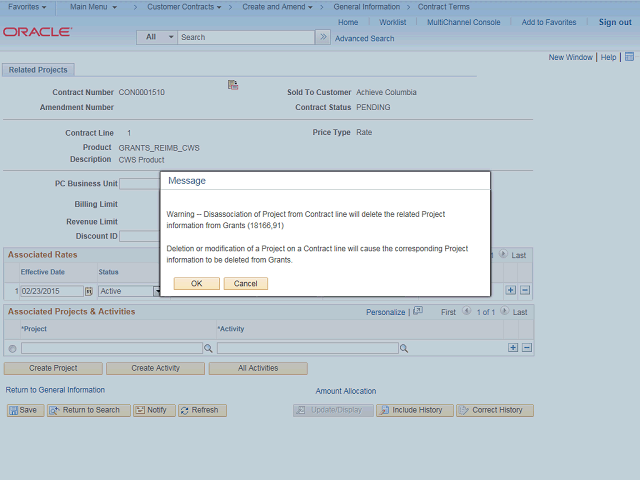Click the All Activities button
Screen dimensions: 640x480
coord(258,368)
